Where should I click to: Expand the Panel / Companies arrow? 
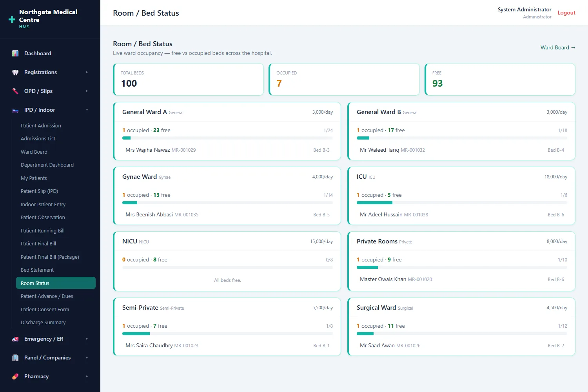(x=87, y=358)
